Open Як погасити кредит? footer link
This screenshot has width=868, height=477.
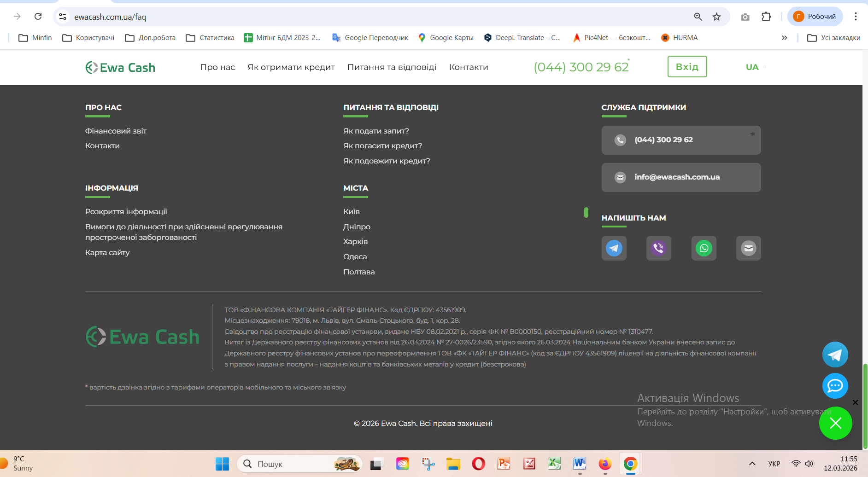(x=382, y=146)
